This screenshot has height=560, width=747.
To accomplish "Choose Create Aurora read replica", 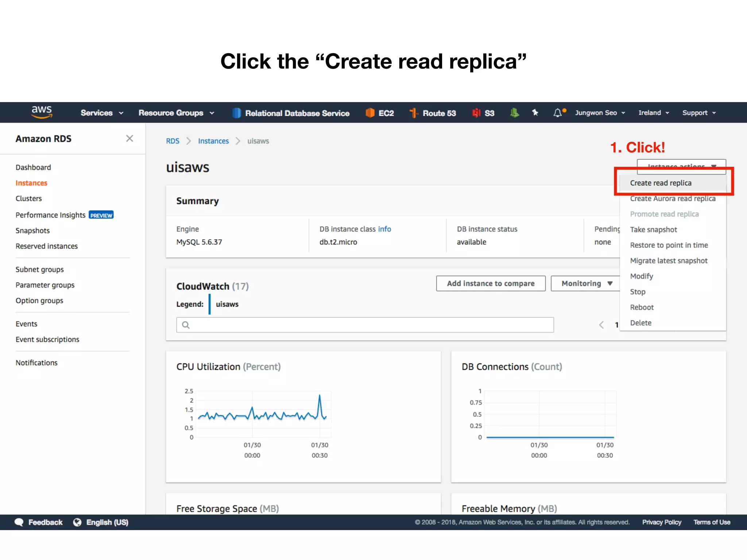I will [673, 199].
